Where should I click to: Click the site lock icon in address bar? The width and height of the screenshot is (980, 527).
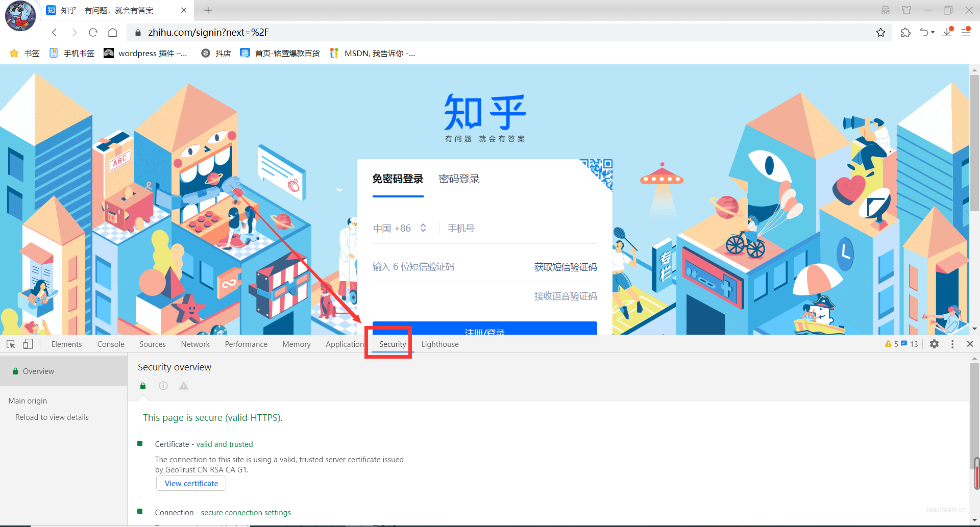pos(138,33)
